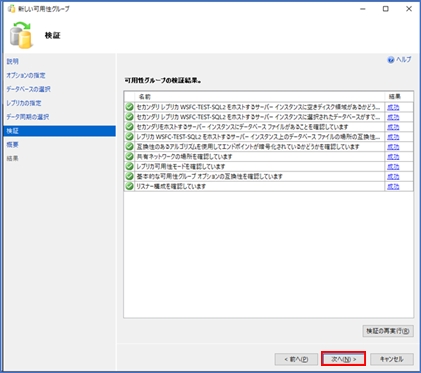This screenshot has width=421, height=373.
Task: Select row レプリカ可用性モードを確認しています
Action: (x=269, y=166)
